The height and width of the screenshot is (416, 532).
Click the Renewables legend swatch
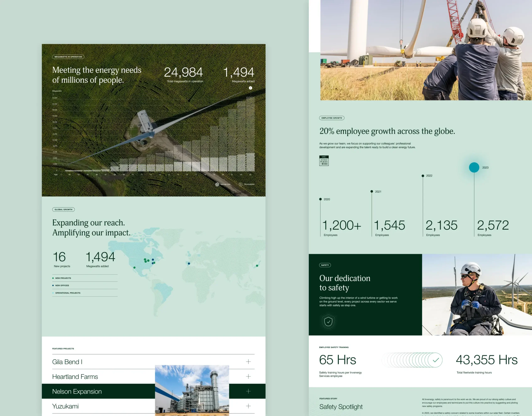pos(241,184)
